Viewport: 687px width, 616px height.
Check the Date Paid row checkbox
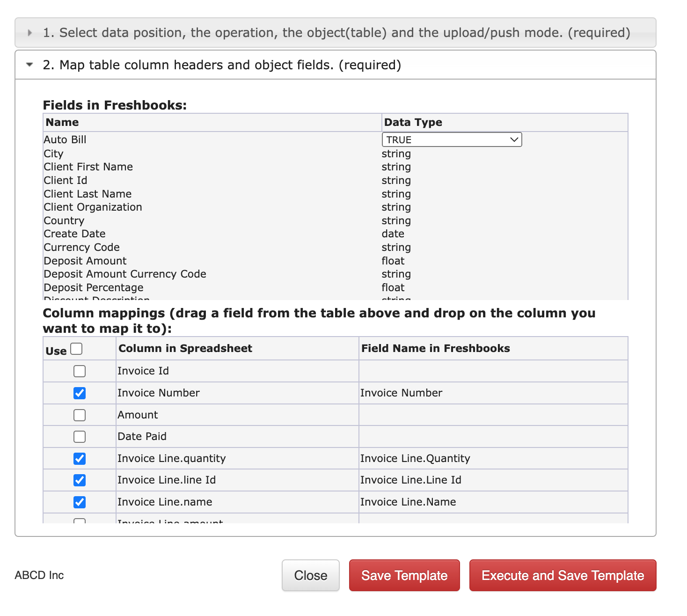point(80,437)
